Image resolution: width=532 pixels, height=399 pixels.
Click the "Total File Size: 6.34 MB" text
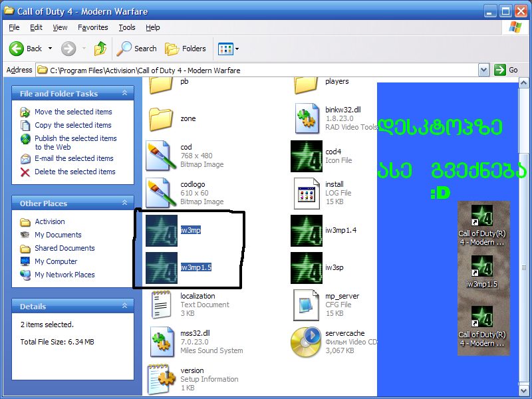pos(57,342)
